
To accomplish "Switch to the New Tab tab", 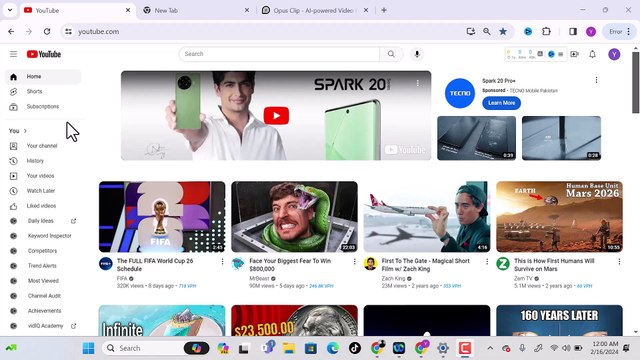I will [x=196, y=10].
